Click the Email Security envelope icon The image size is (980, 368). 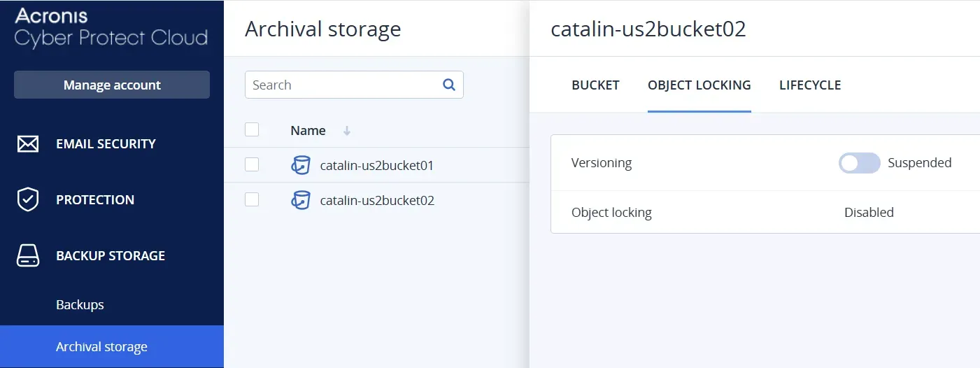click(28, 144)
